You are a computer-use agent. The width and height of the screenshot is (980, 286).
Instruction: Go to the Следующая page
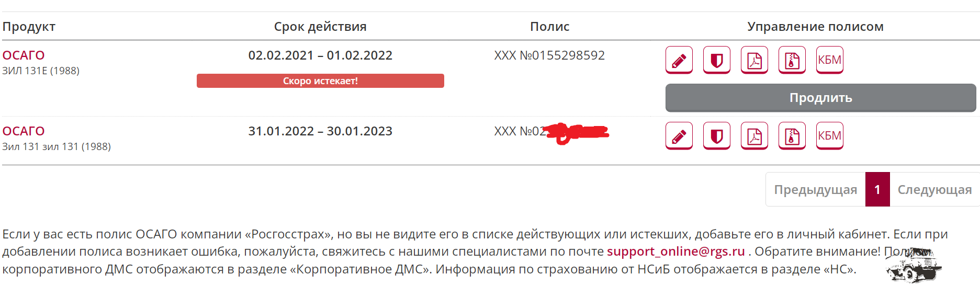point(934,190)
